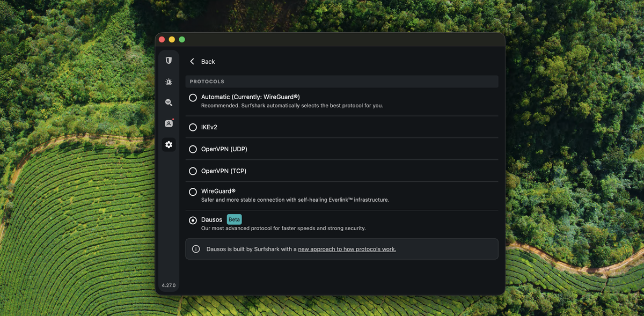Select the Automatic protocol radio button

(193, 98)
